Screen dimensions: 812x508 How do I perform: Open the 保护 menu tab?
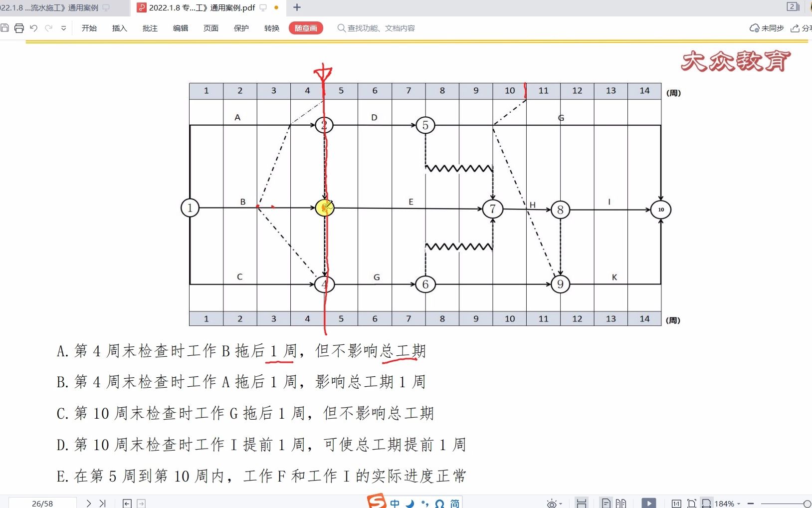(x=241, y=28)
